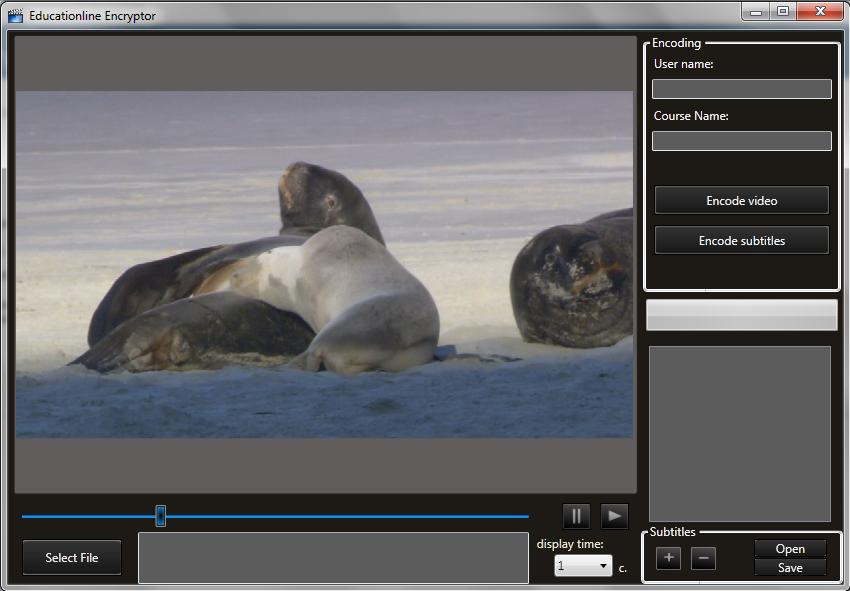Select the subtitles list panel above Subtitles group
This screenshot has height=591, width=850.
(740, 433)
